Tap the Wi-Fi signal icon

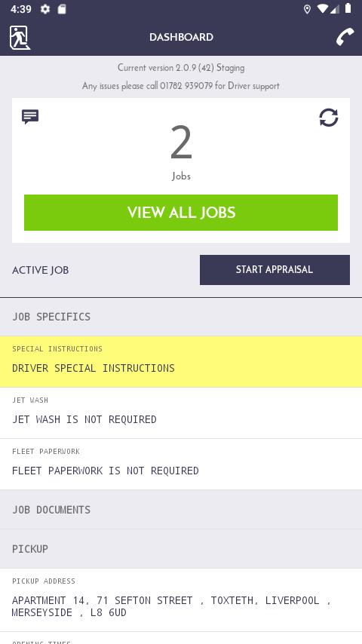click(323, 8)
